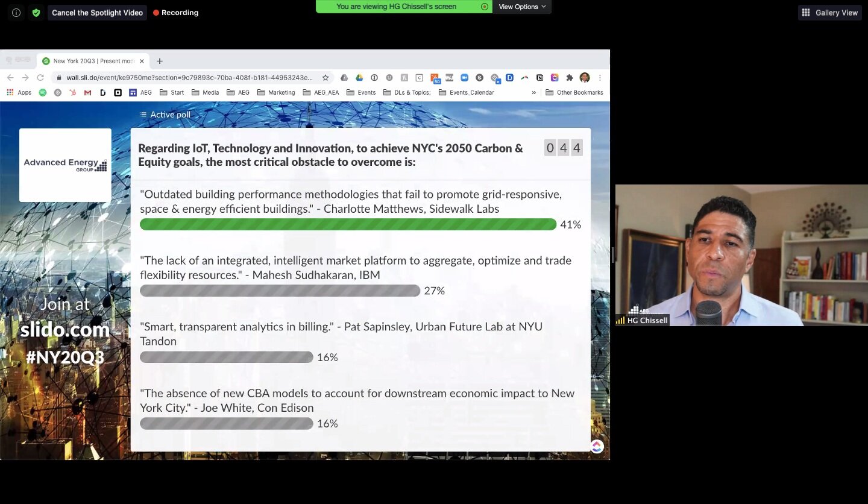
Task: Close the New York 20Q3 tab
Action: point(142,61)
